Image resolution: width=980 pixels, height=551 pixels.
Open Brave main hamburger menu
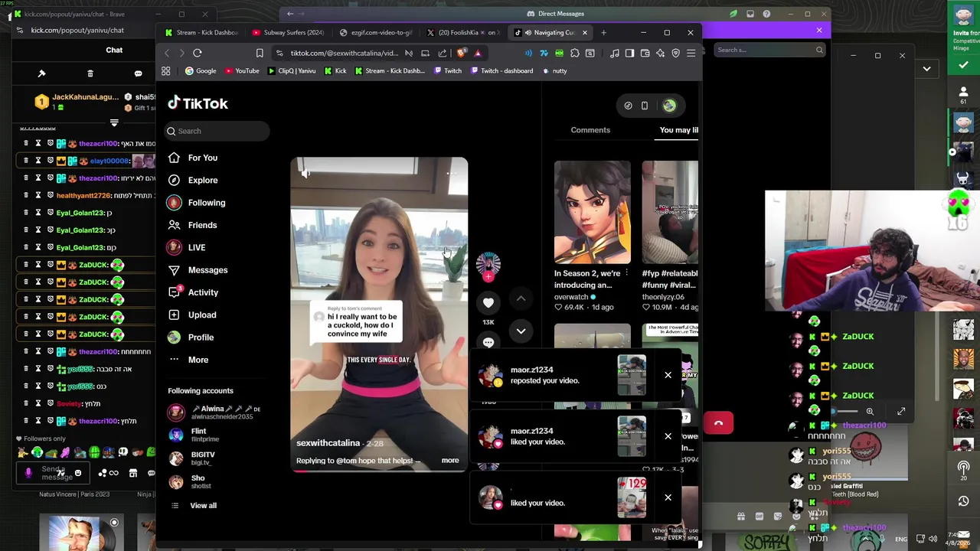(691, 53)
